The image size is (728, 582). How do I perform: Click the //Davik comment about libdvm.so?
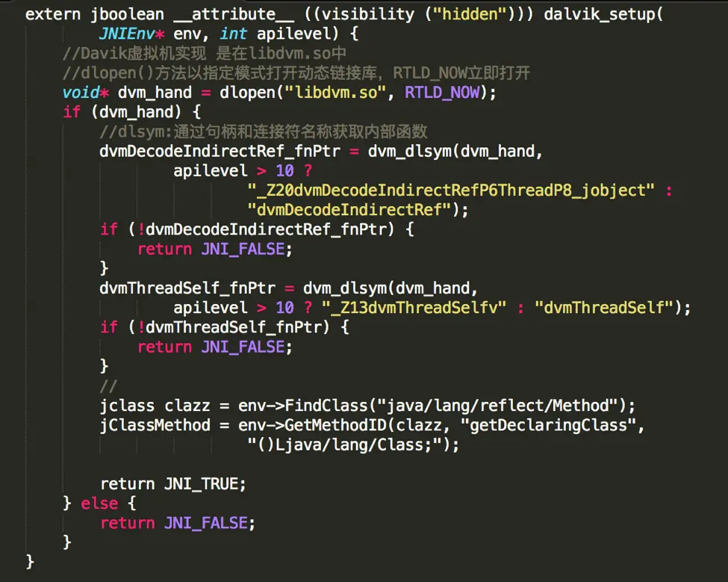pyautogui.click(x=205, y=53)
